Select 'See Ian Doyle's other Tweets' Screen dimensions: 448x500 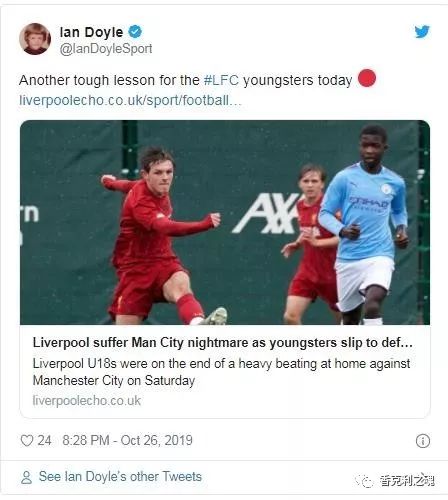(120, 477)
